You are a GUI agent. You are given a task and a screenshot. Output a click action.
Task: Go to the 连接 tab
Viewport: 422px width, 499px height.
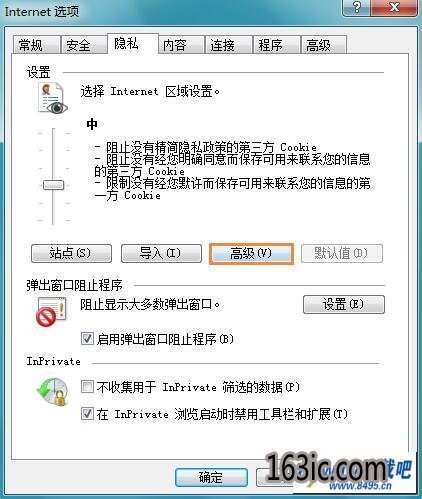click(x=228, y=45)
